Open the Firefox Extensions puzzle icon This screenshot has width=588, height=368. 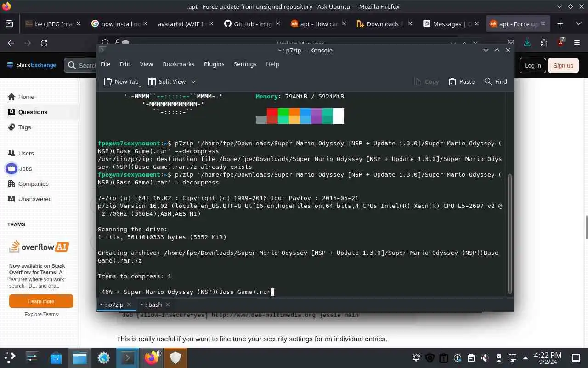544,43
